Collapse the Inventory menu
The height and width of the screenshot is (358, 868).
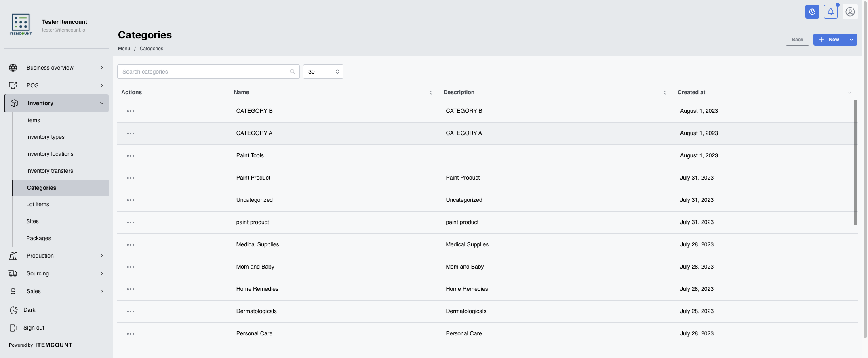[56, 103]
